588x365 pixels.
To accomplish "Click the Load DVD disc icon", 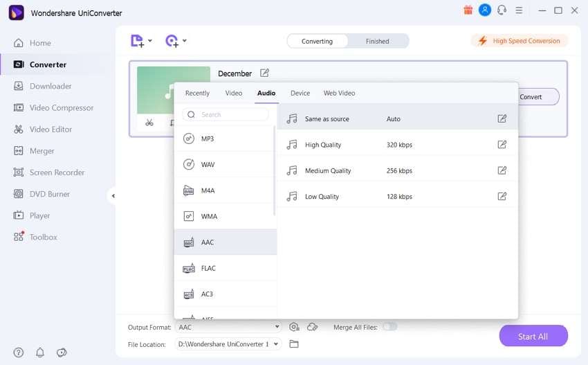I will point(172,41).
